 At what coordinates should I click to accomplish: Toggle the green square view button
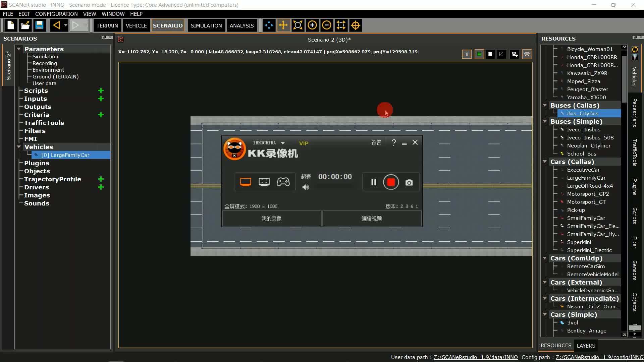pyautogui.click(x=479, y=54)
